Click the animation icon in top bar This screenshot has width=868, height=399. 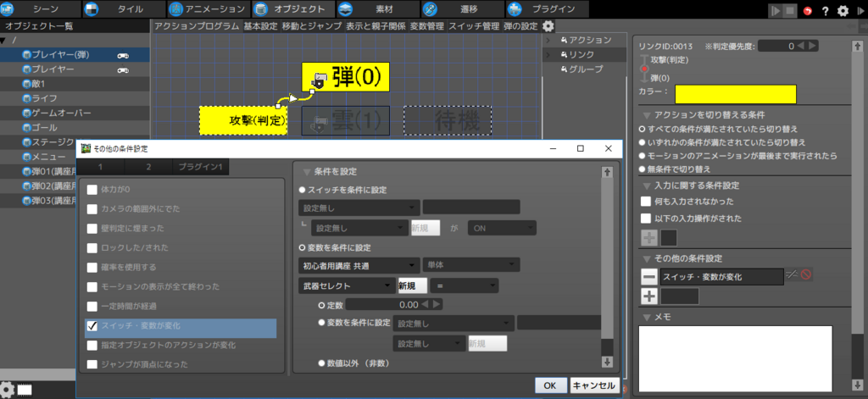[175, 9]
